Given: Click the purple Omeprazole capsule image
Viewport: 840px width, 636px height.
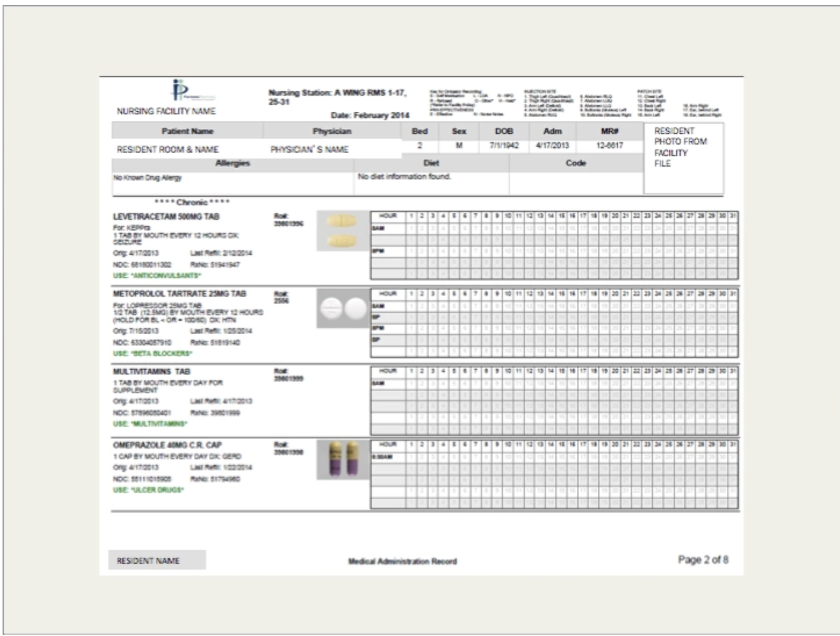Looking at the screenshot, I should [x=342, y=459].
